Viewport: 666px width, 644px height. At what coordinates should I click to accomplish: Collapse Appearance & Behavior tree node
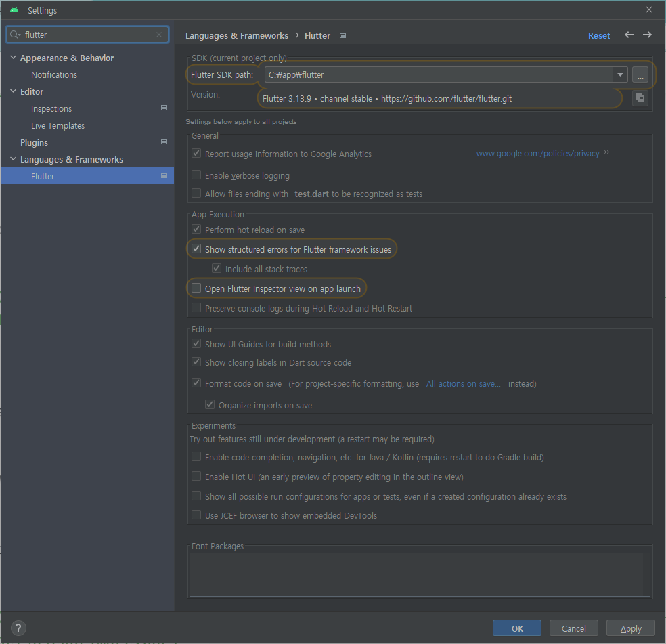[x=13, y=58]
